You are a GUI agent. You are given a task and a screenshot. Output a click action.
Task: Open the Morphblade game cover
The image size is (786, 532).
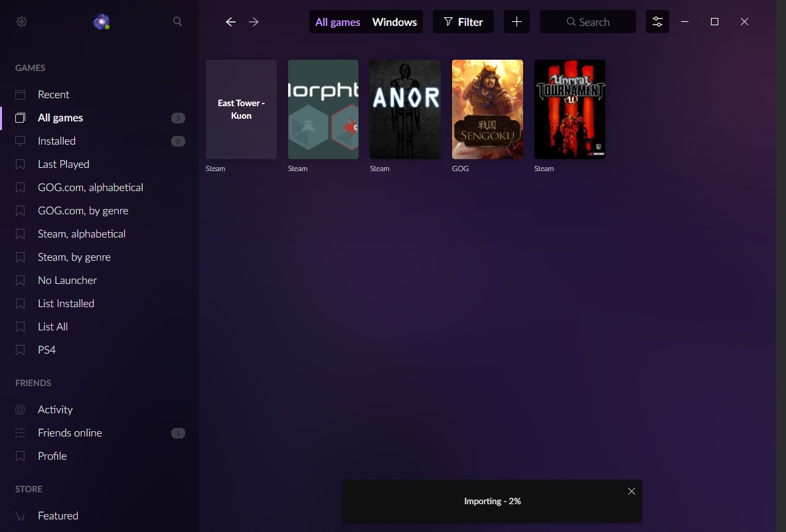click(x=323, y=109)
